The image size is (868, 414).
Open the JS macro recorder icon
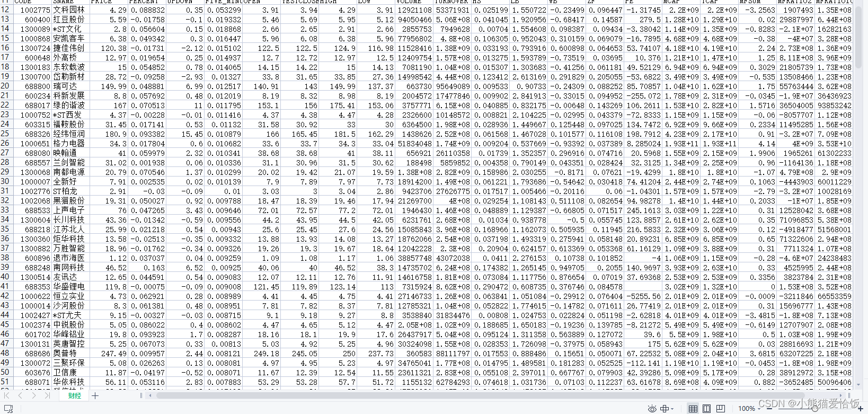pyautogui.click(x=8, y=408)
